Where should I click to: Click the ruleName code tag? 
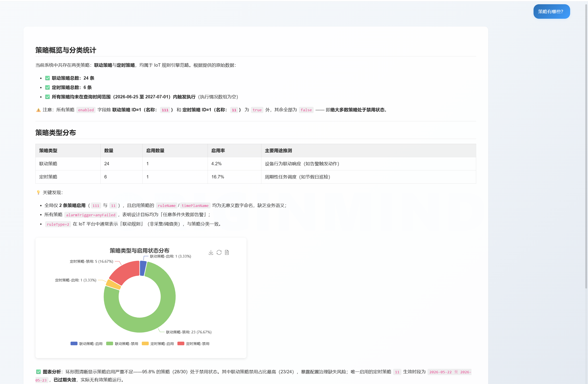click(x=167, y=205)
